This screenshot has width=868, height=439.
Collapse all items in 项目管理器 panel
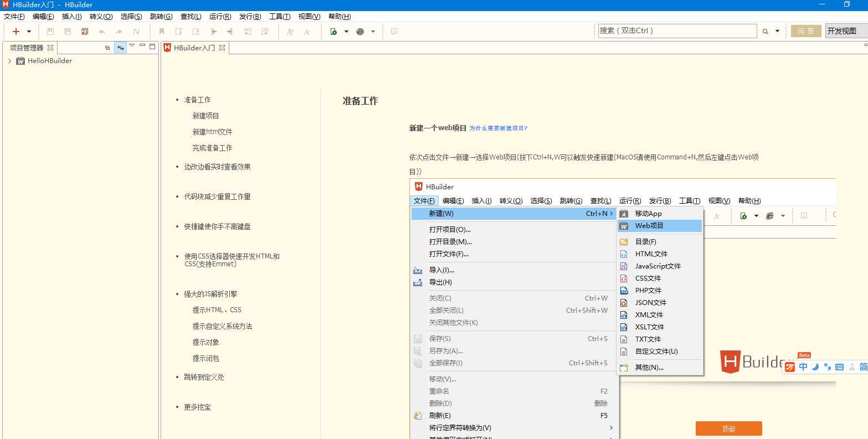click(107, 48)
